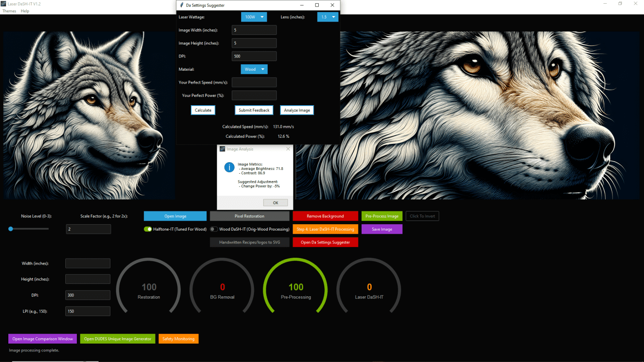Close the Image Analysis dialog
644x362 pixels.
click(288, 149)
